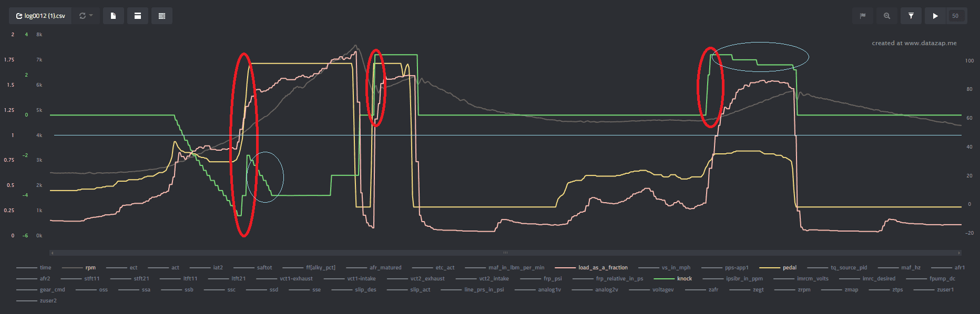
Task: Toggle the knock series in the legend
Action: coord(673,279)
